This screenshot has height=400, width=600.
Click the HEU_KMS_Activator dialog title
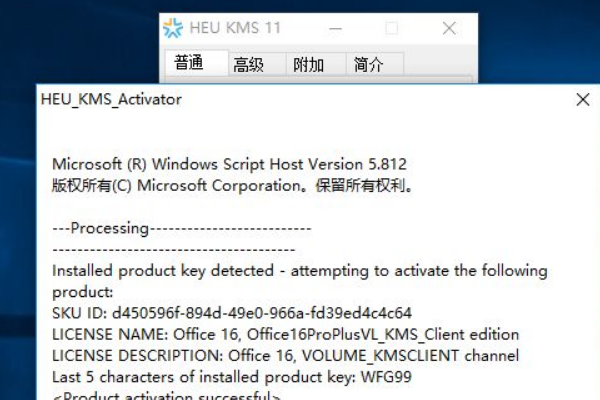(x=111, y=100)
